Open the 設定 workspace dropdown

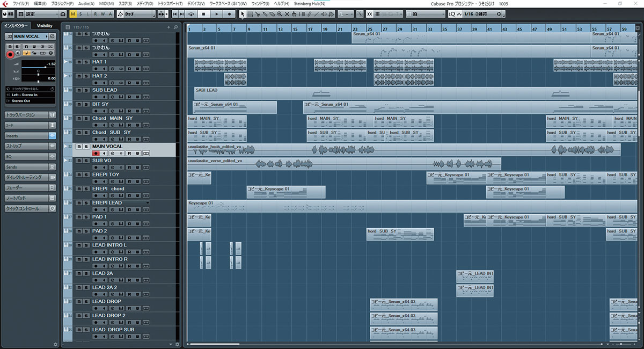(41, 13)
